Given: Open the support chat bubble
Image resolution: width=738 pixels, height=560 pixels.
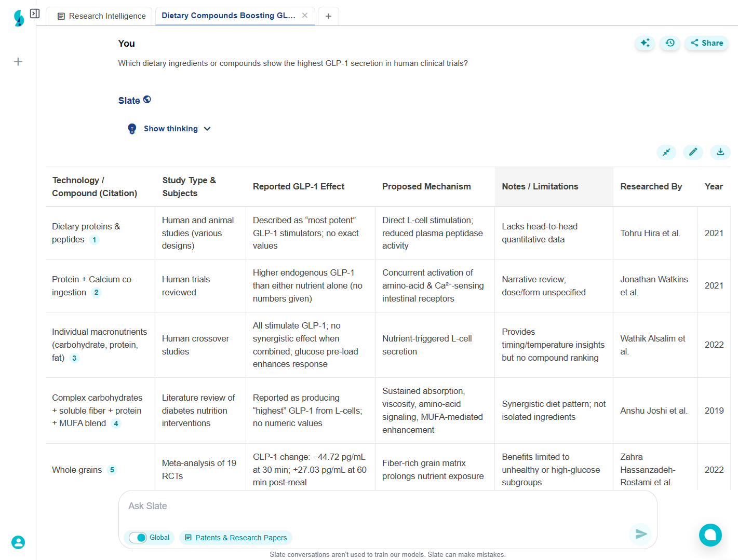Looking at the screenshot, I should click(710, 535).
